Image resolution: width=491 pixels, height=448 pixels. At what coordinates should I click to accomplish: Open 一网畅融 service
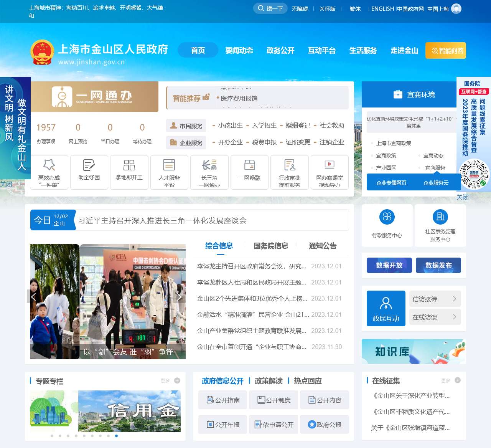click(x=249, y=172)
